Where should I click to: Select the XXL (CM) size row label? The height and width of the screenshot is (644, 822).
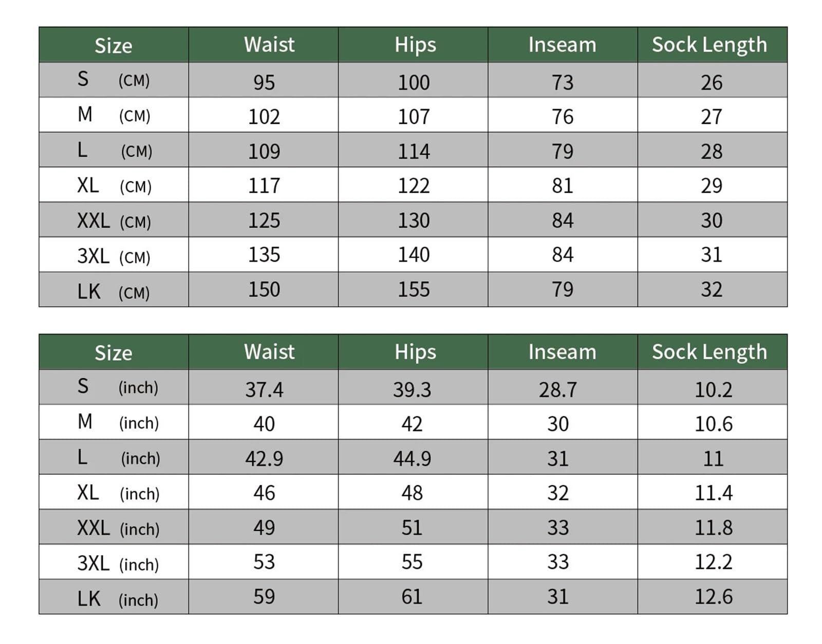pos(114,221)
